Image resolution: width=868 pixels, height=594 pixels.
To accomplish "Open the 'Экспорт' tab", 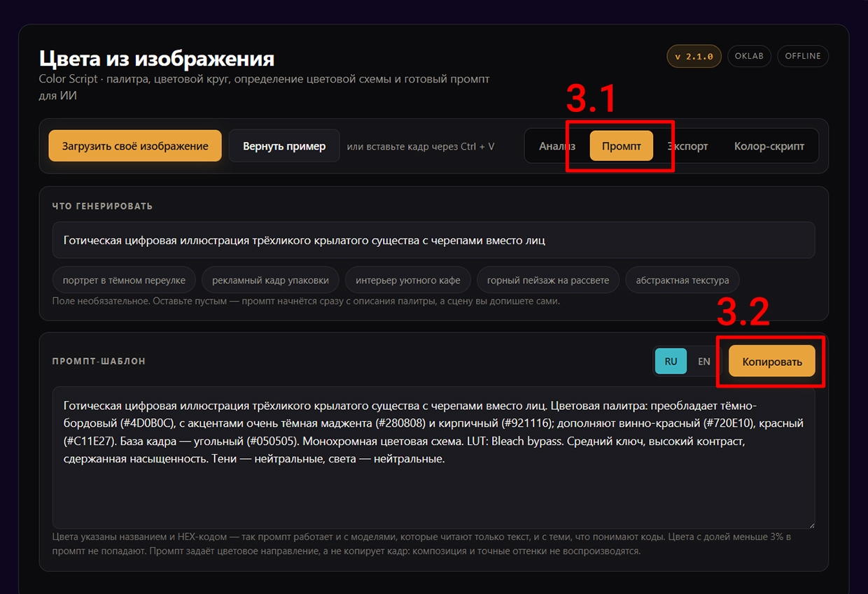I will [x=687, y=146].
